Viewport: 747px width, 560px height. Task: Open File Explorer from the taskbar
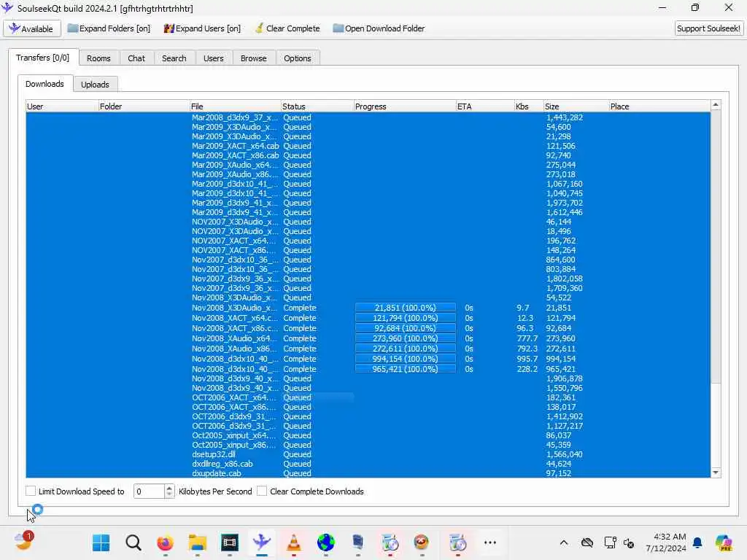197,542
